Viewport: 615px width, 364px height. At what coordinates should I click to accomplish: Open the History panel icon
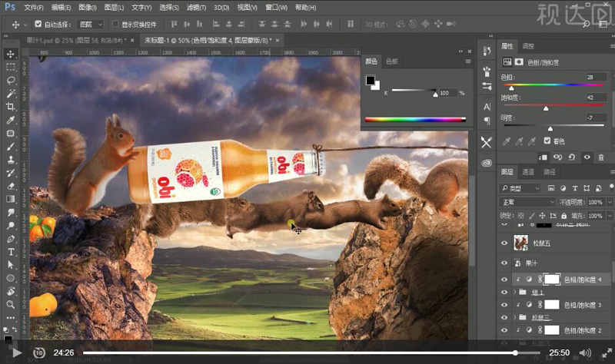tap(487, 51)
